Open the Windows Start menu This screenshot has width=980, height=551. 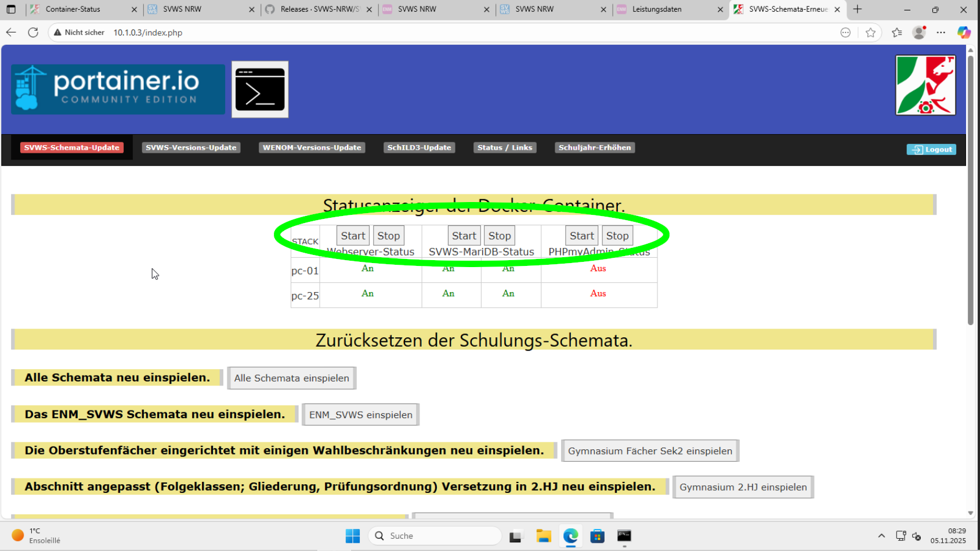(x=353, y=536)
